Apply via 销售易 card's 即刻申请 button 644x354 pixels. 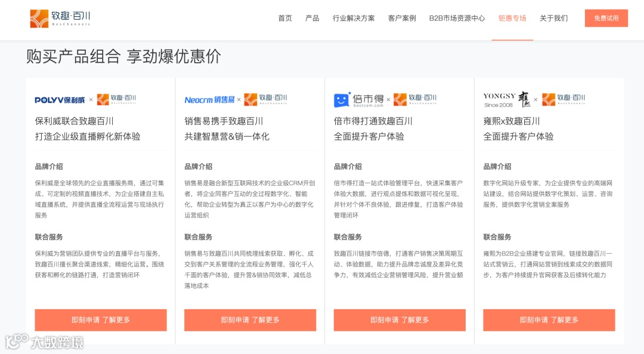(x=250, y=320)
